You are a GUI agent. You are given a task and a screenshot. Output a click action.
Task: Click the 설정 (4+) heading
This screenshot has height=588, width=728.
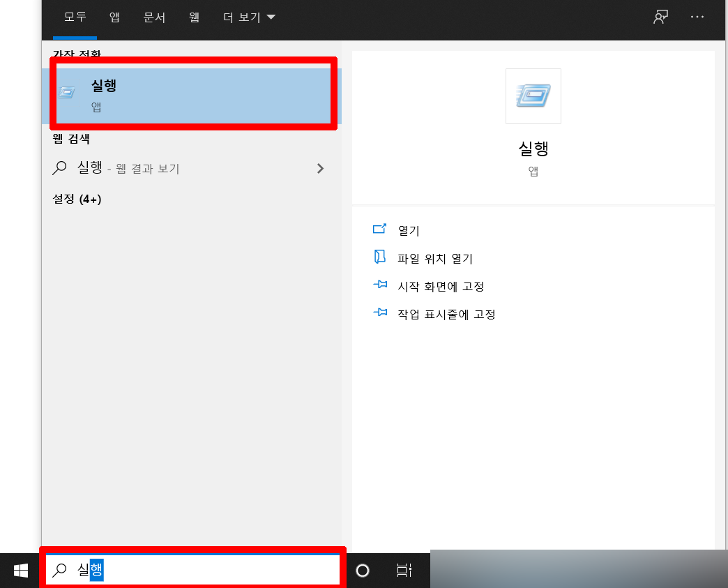click(77, 199)
